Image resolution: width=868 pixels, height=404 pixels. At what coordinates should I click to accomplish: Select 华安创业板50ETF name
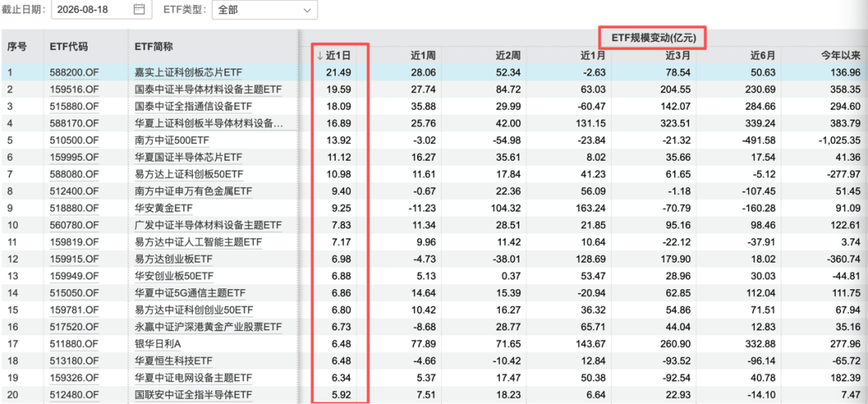pos(174,276)
